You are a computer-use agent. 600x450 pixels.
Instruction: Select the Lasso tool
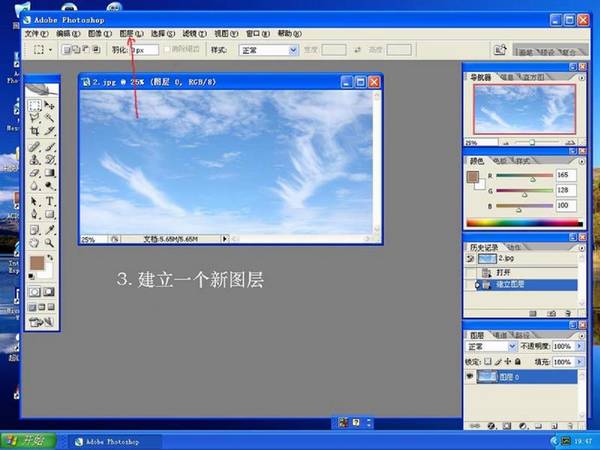pos(35,118)
